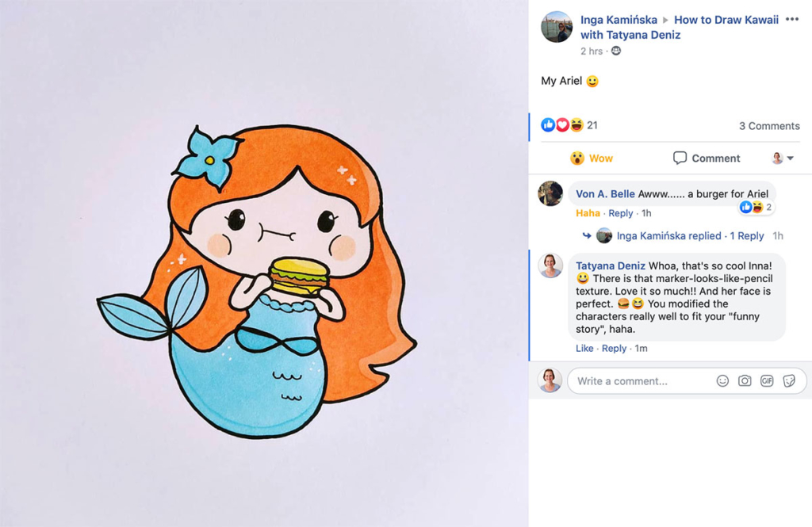Attach a photo using the camera icon
The width and height of the screenshot is (812, 527).
tap(745, 381)
